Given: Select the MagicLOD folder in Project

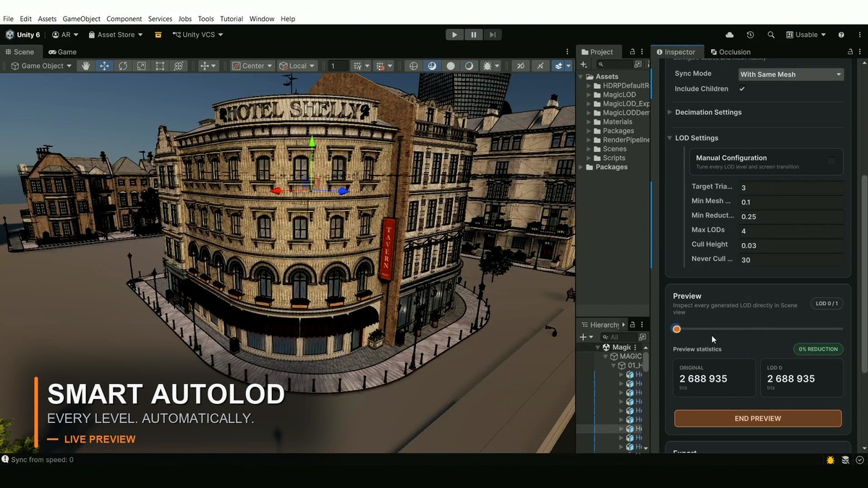Looking at the screenshot, I should [618, 95].
